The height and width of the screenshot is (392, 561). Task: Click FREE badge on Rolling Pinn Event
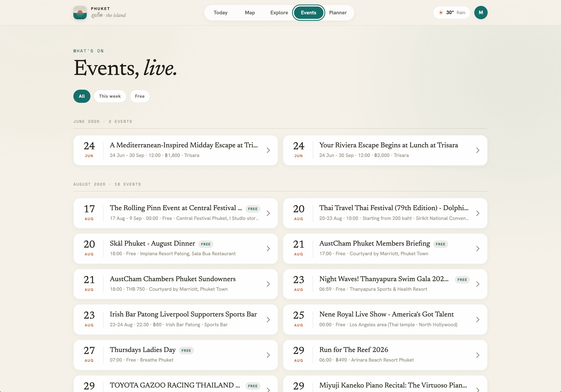[x=253, y=209]
